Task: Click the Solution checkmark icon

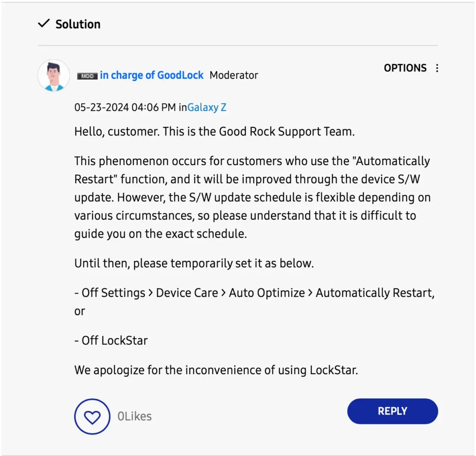Action: tap(44, 23)
